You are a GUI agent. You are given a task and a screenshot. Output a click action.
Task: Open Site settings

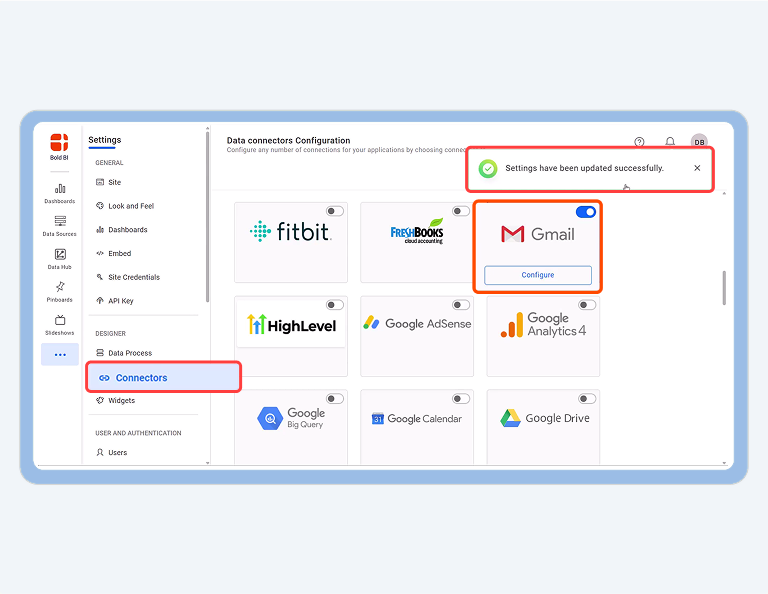pyautogui.click(x=109, y=182)
